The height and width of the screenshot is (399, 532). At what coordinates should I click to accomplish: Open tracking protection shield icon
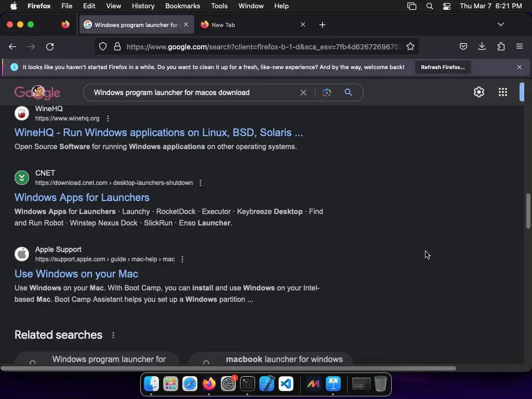point(103,46)
